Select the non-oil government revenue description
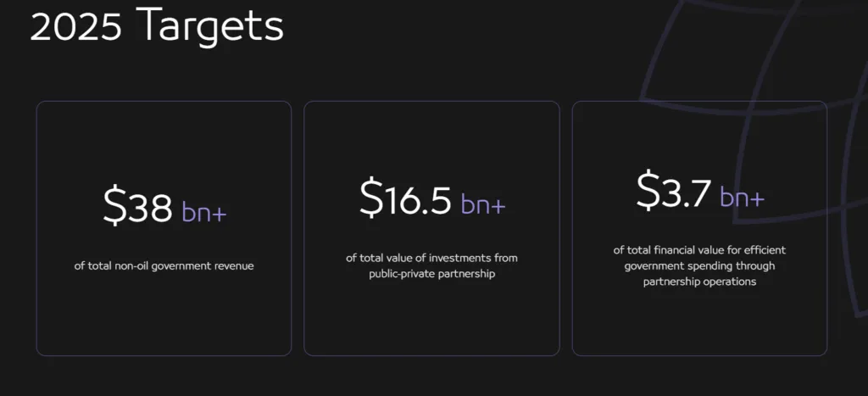This screenshot has width=868, height=396. pyautogui.click(x=164, y=265)
